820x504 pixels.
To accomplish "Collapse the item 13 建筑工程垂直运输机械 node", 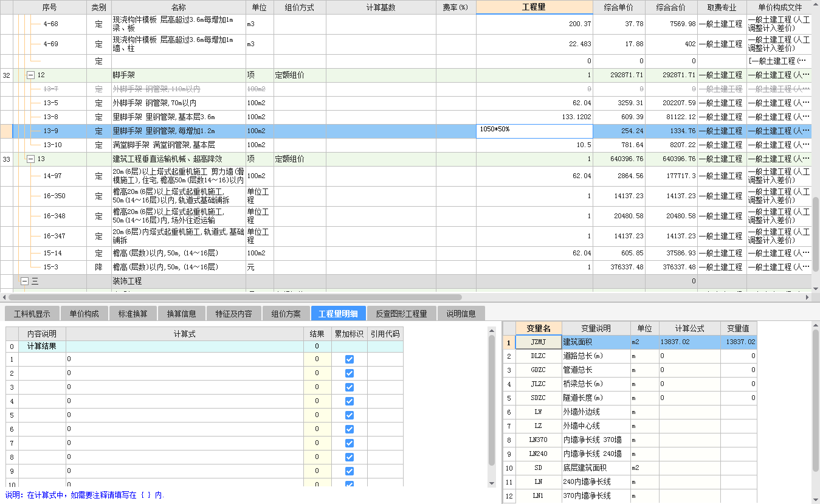I will click(x=30, y=159).
